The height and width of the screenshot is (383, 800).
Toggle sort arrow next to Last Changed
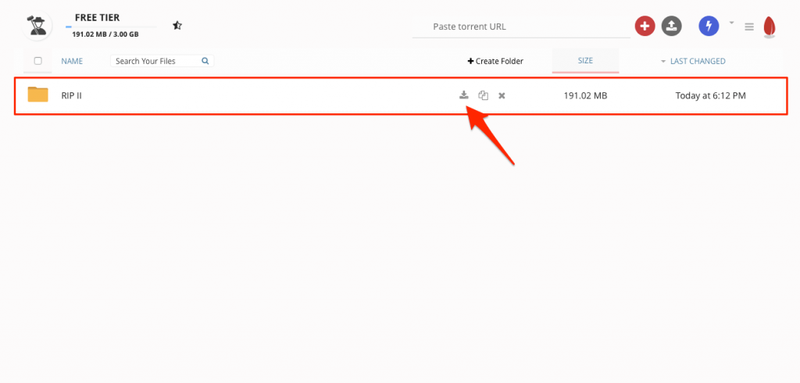click(x=663, y=61)
